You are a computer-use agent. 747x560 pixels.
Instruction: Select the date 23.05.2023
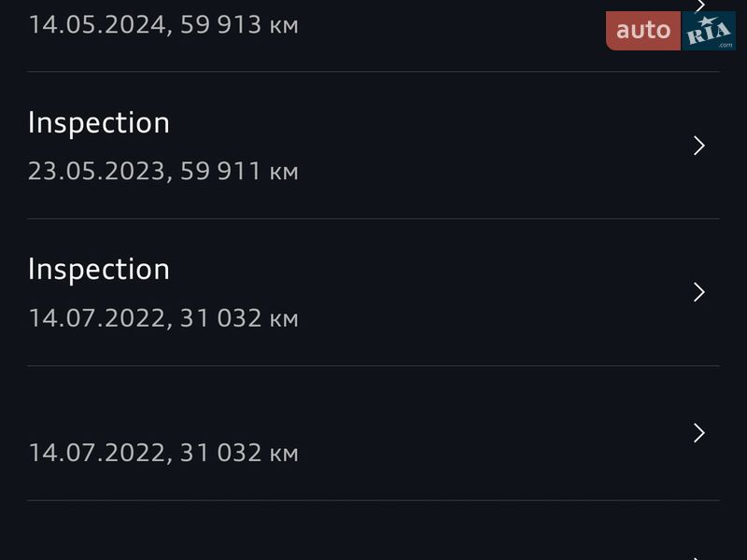(x=94, y=172)
